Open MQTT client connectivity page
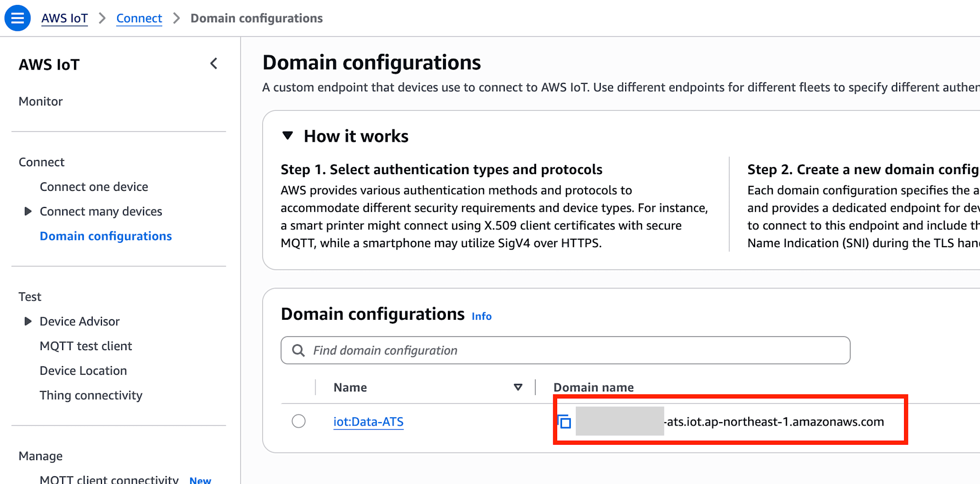 109,479
